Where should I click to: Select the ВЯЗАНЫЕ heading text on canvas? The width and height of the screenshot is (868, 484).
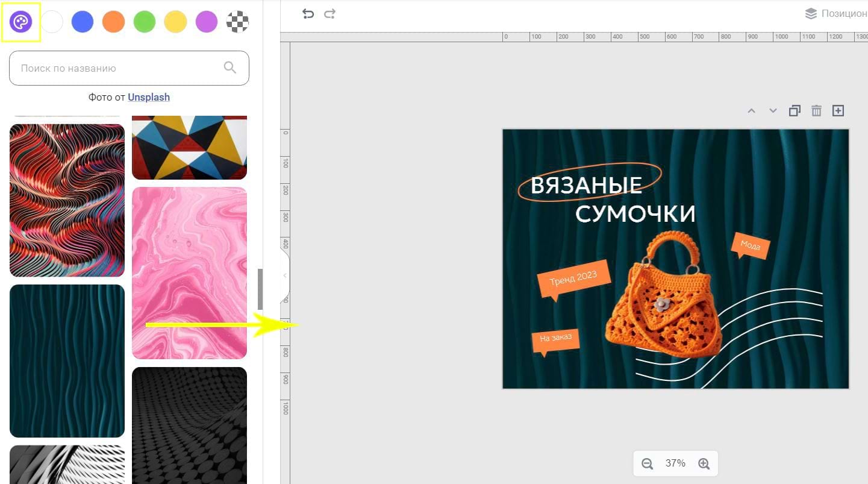pyautogui.click(x=586, y=186)
